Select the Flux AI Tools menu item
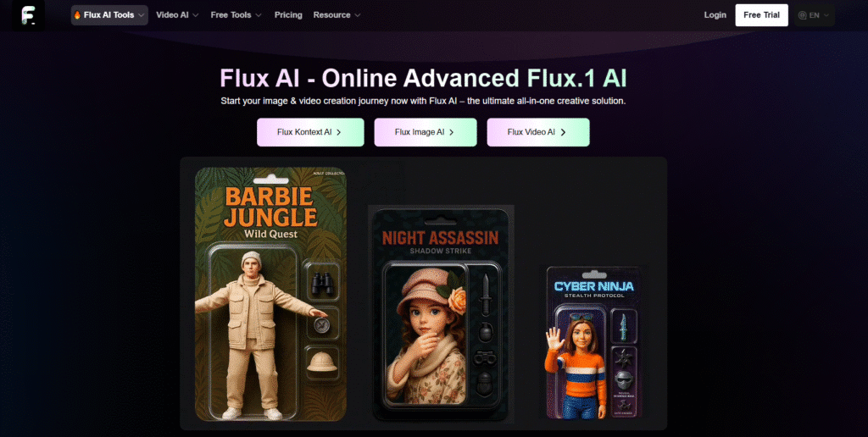Screen dimensions: 868x437 click(x=109, y=15)
